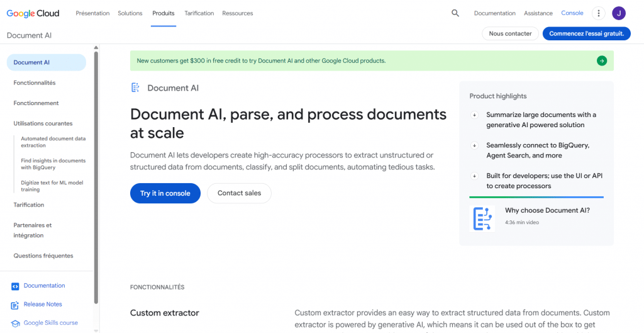Open Partenaires et intégration in the sidebar
The height and width of the screenshot is (333, 644).
click(33, 230)
